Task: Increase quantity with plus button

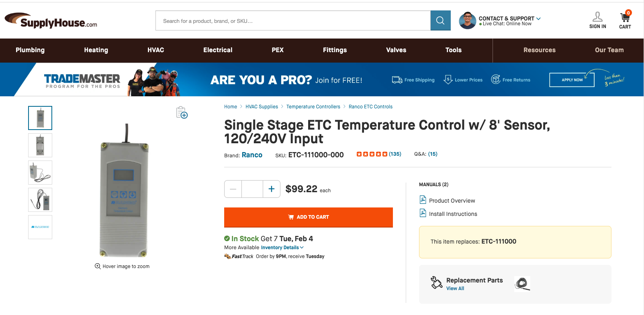Action: (272, 189)
